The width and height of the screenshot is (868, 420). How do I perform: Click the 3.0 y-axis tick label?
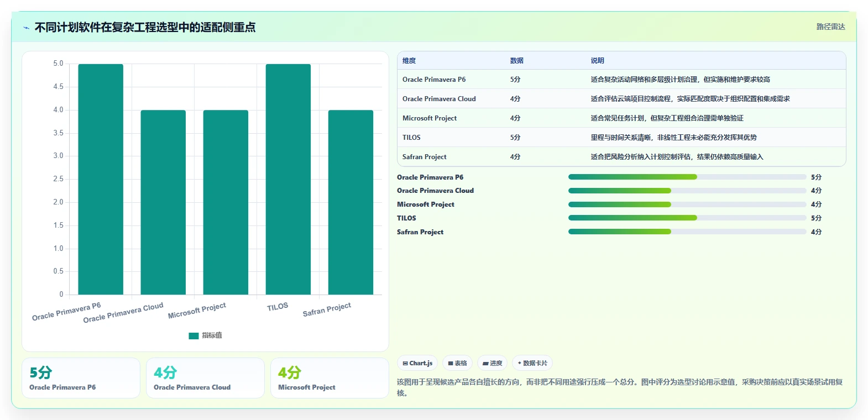[x=58, y=156]
